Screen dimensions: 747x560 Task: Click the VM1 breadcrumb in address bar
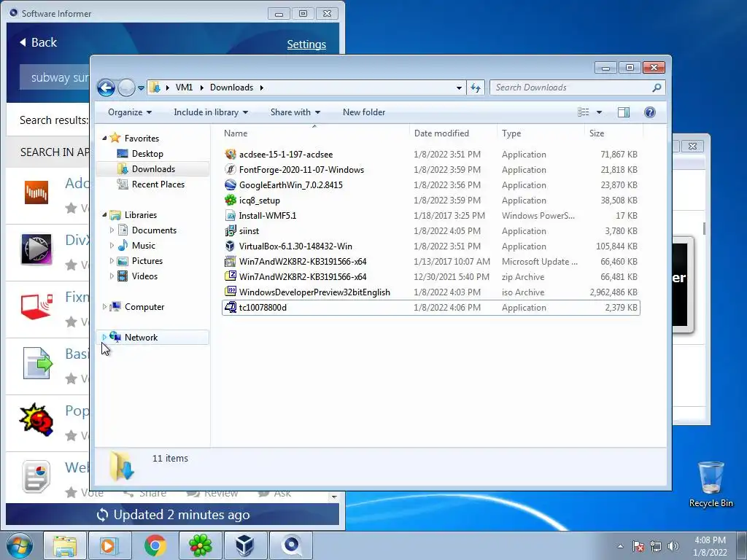184,87
